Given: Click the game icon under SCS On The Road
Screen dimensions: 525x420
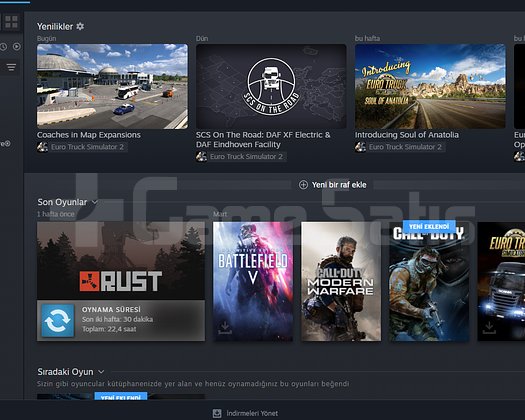Looking at the screenshot, I should 201,156.
